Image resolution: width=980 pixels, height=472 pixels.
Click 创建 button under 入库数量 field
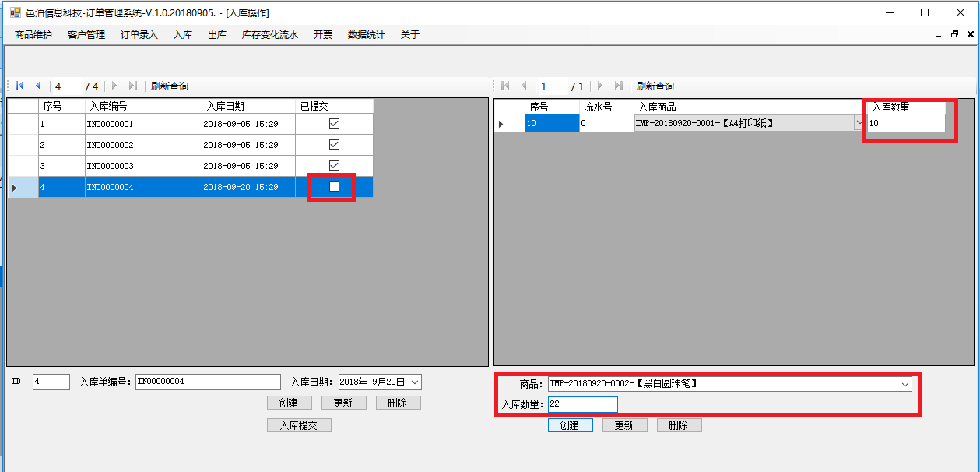click(x=571, y=425)
